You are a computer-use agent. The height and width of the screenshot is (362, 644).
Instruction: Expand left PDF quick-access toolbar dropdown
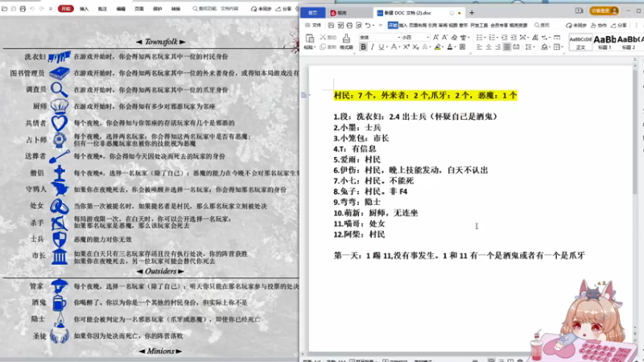(x=51, y=9)
